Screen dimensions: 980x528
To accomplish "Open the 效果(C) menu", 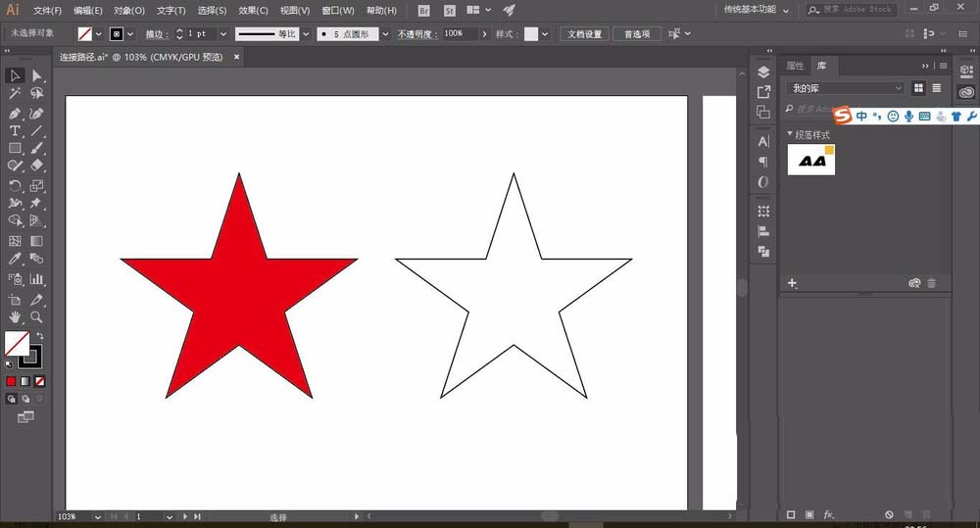I will (253, 11).
